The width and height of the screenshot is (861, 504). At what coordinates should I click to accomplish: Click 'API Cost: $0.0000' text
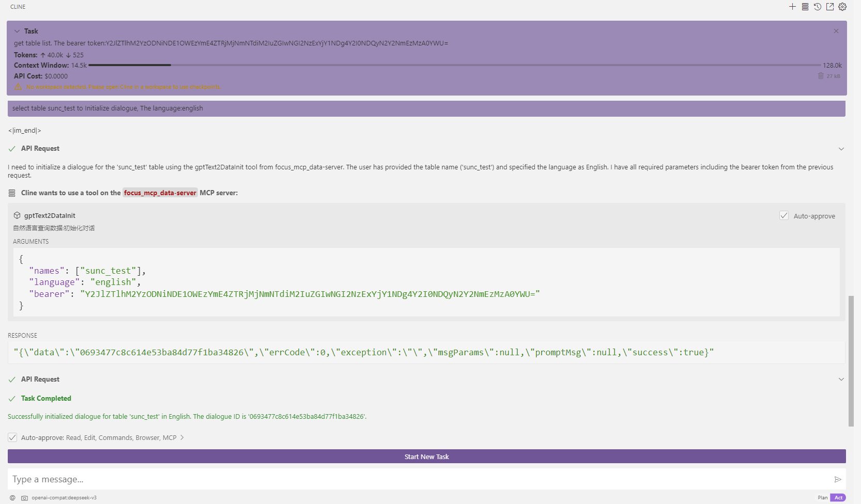(x=41, y=76)
